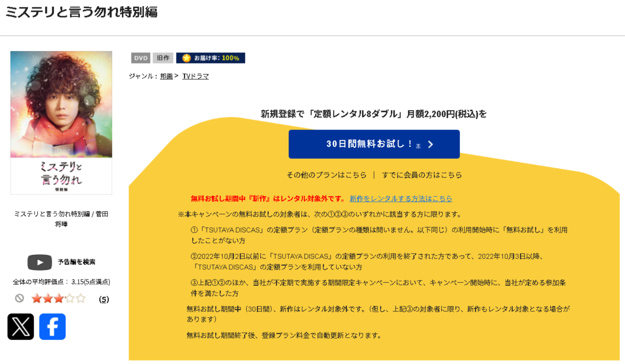Rate with the second star
Viewport: 625px width, 364px height.
[x=48, y=298]
